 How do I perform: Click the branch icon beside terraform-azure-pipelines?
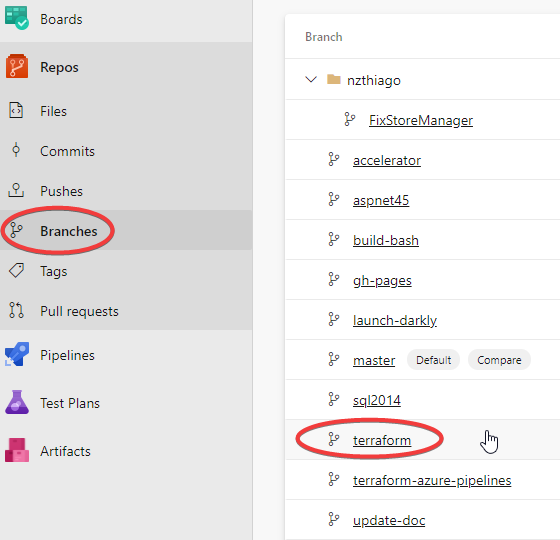[x=334, y=479]
